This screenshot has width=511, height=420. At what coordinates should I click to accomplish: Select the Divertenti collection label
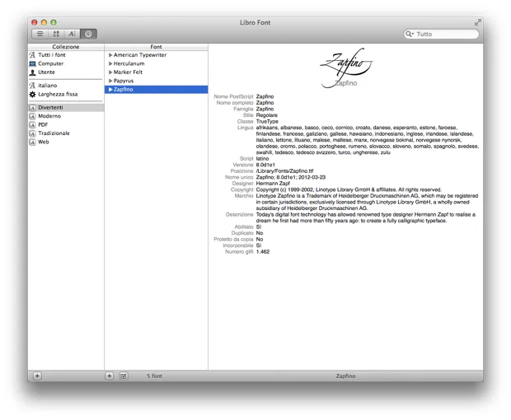50,107
